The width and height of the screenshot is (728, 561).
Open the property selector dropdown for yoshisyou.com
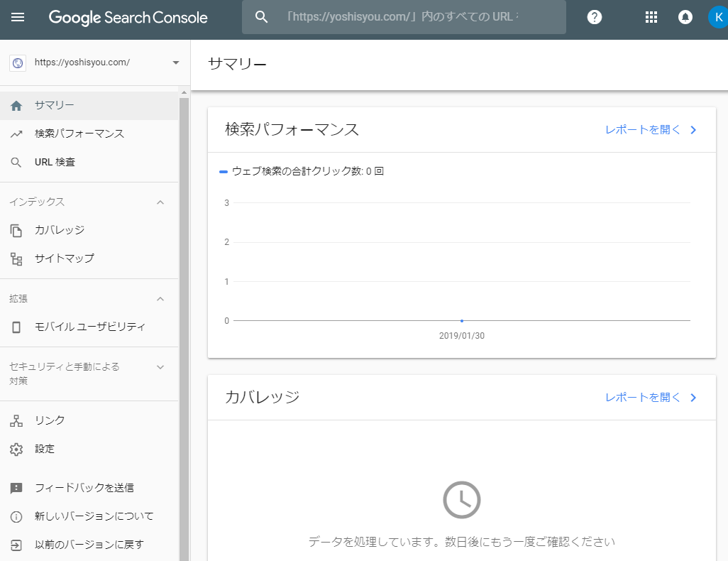176,62
